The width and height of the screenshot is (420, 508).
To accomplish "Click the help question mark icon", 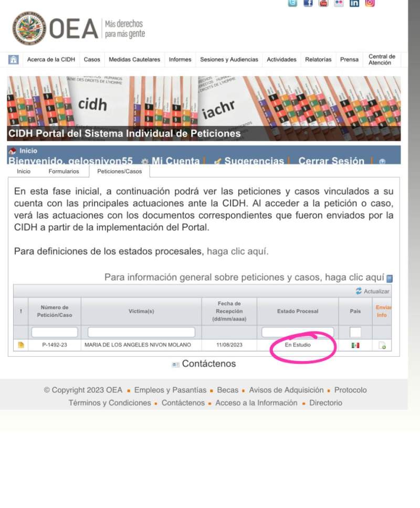I will (382, 161).
